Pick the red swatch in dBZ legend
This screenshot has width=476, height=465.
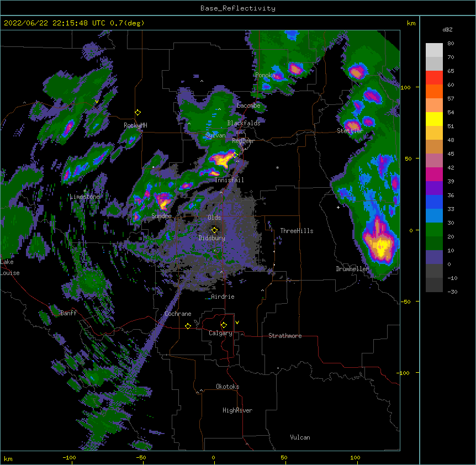[434, 78]
